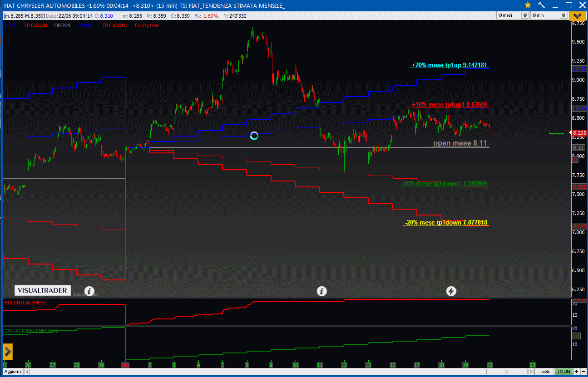This screenshot has height=377, width=588.
Task: Toggle the Equity Line legend label
Action: [147, 26]
